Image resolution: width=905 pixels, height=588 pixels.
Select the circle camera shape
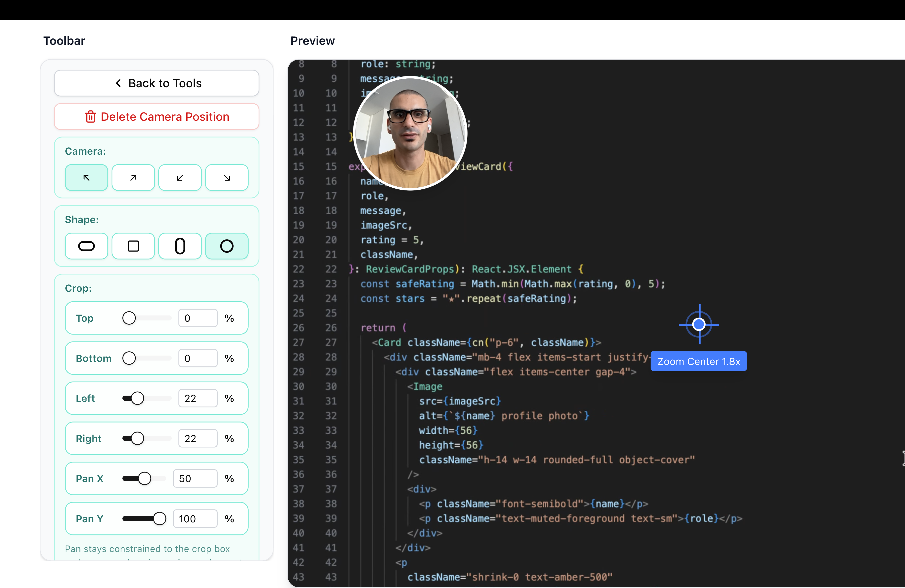coord(227,246)
